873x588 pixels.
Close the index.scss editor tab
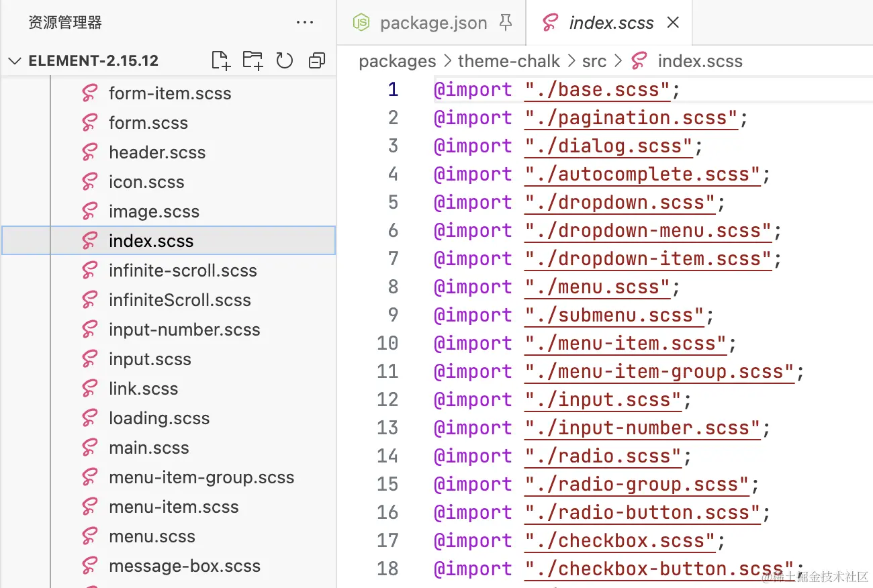point(673,23)
